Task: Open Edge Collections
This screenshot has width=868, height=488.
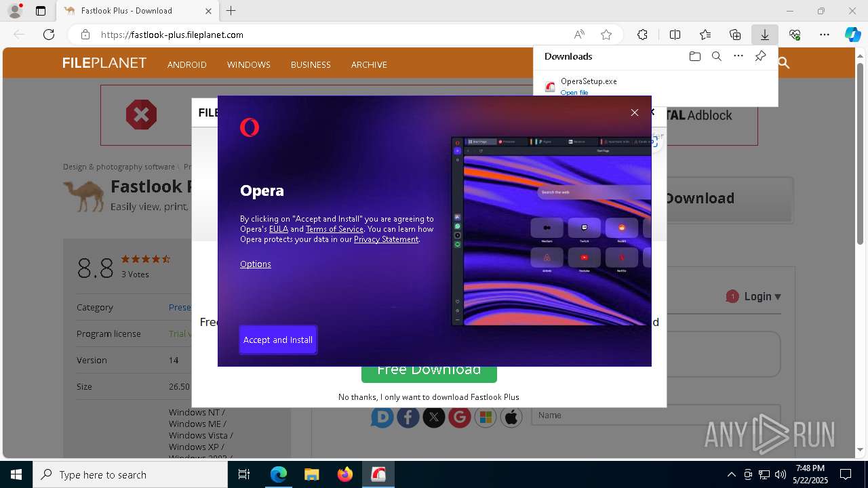Action: tap(735, 35)
